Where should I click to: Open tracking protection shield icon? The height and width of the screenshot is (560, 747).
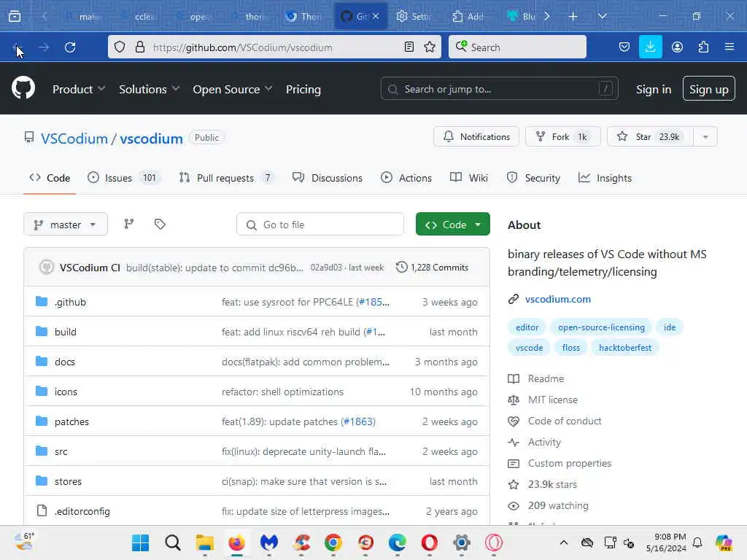tap(120, 47)
